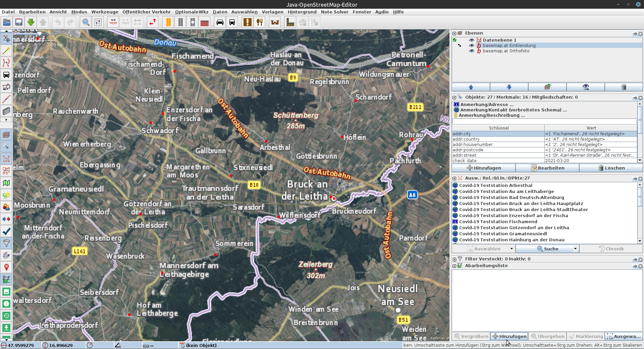Open the Auswählen dropdown arrow

(x=512, y=249)
